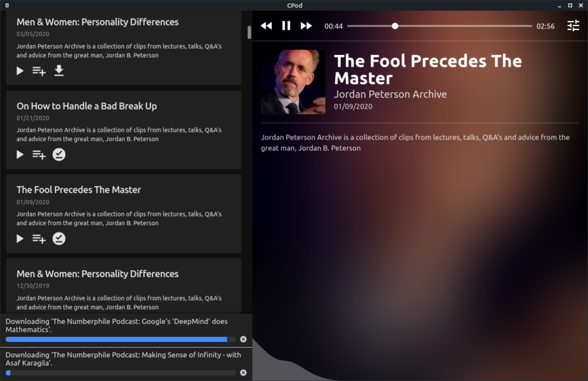
Task: Open the player settings sliders icon
Action: coord(573,26)
